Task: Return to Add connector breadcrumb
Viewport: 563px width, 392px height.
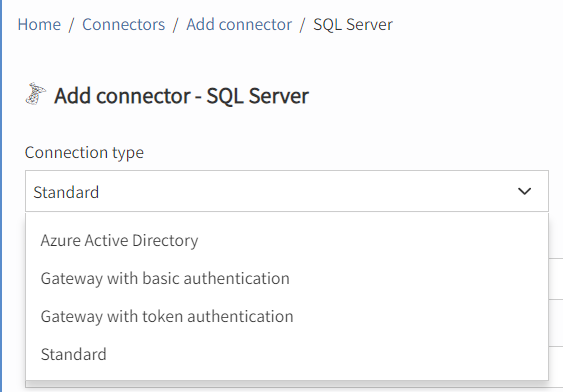Action: coord(239,24)
